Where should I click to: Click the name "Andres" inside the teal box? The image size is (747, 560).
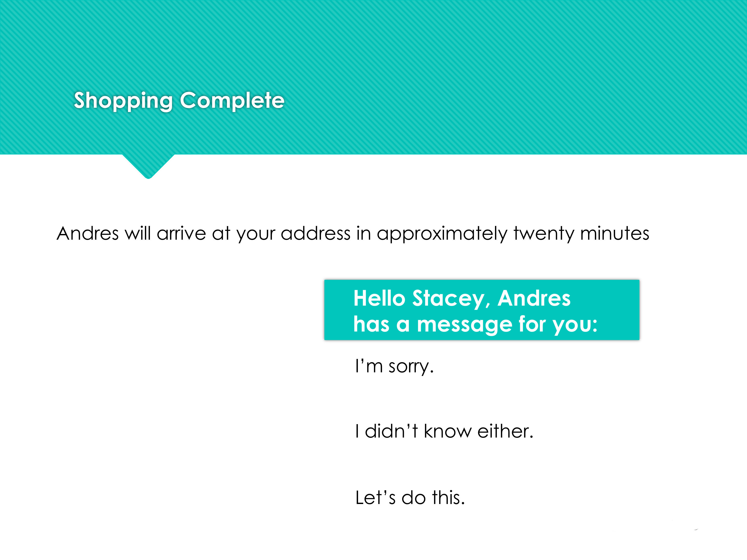point(534,298)
